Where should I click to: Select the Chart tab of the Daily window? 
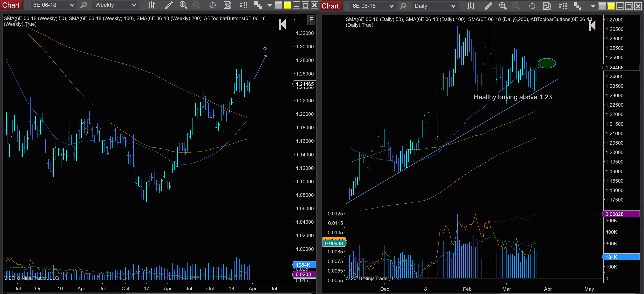coord(330,6)
